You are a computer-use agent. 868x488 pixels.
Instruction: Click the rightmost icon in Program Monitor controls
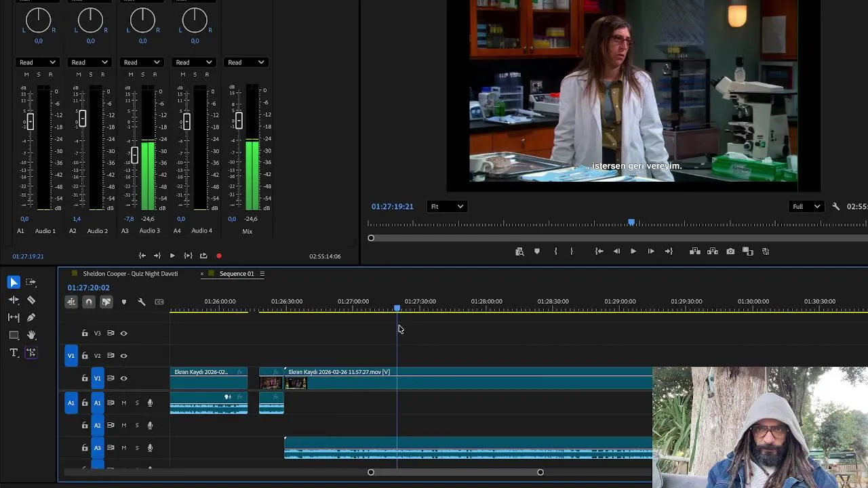pyautogui.click(x=766, y=251)
